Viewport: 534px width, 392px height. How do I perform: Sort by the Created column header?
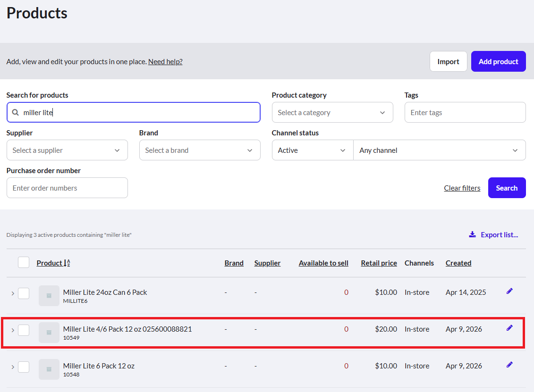(458, 263)
